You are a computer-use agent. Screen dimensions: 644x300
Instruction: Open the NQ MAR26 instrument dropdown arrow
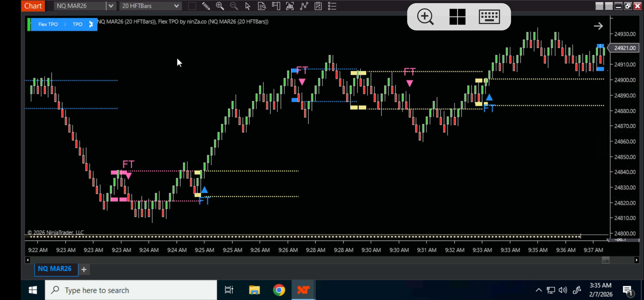tap(111, 6)
